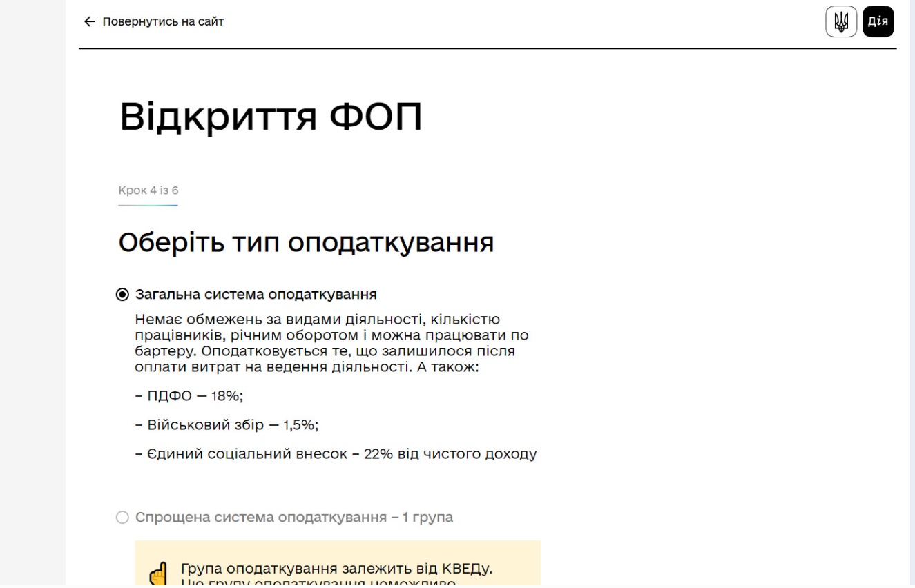Click the 'Відкриття ФОП' page heading
This screenshot has width=915, height=588.
point(270,117)
